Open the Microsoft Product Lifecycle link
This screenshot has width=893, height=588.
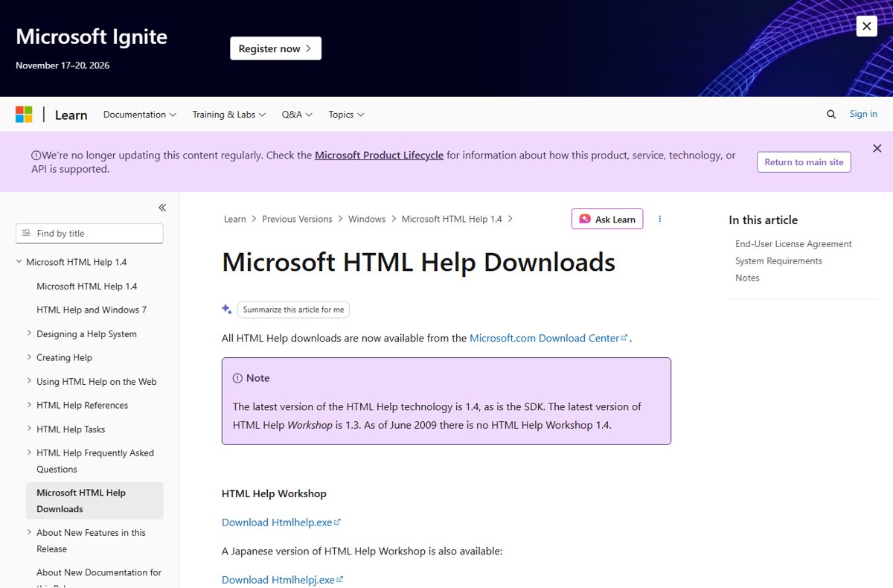pos(379,155)
